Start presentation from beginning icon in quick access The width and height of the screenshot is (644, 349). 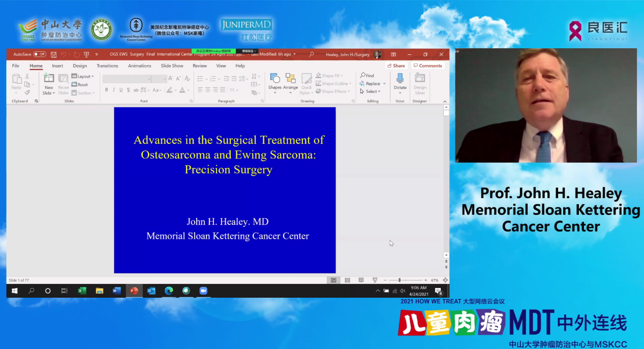(x=86, y=54)
